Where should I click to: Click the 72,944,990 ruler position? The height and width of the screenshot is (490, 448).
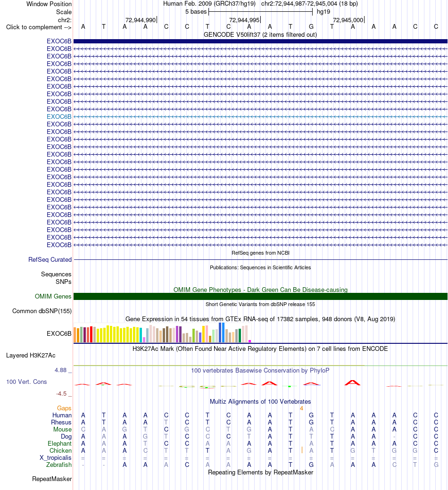(x=140, y=20)
